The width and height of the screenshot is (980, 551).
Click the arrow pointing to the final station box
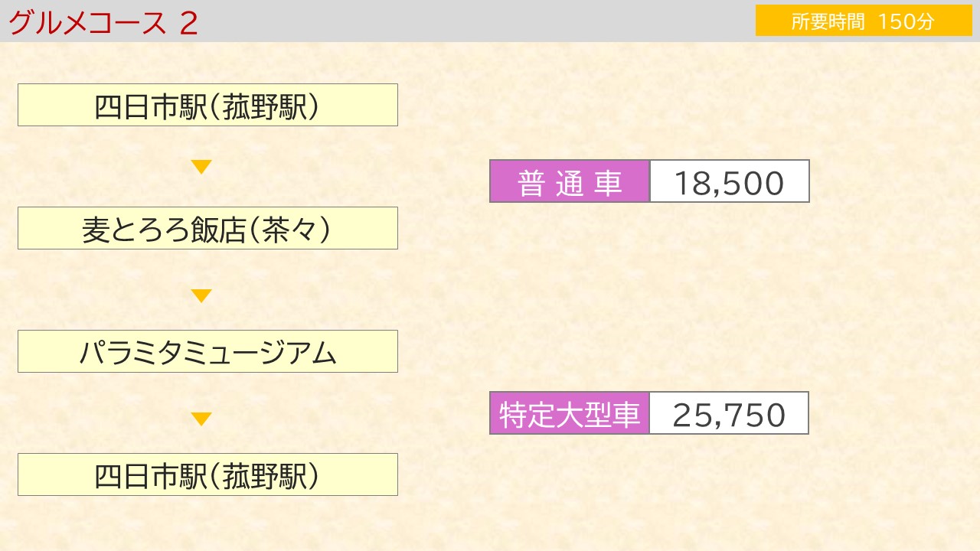pos(201,419)
